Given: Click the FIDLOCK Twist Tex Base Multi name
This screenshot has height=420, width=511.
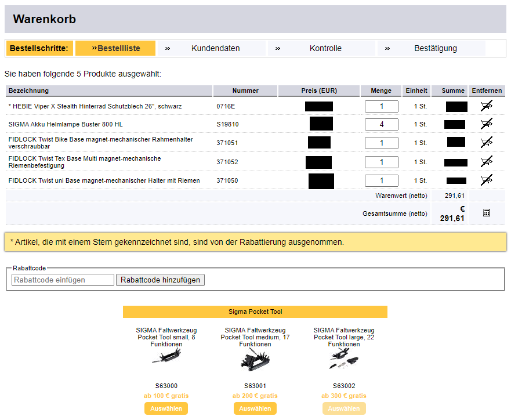Looking at the screenshot, I should click(x=85, y=162).
